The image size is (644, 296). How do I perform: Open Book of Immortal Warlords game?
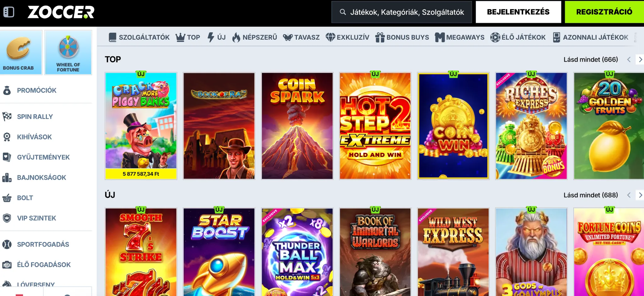[x=375, y=252]
